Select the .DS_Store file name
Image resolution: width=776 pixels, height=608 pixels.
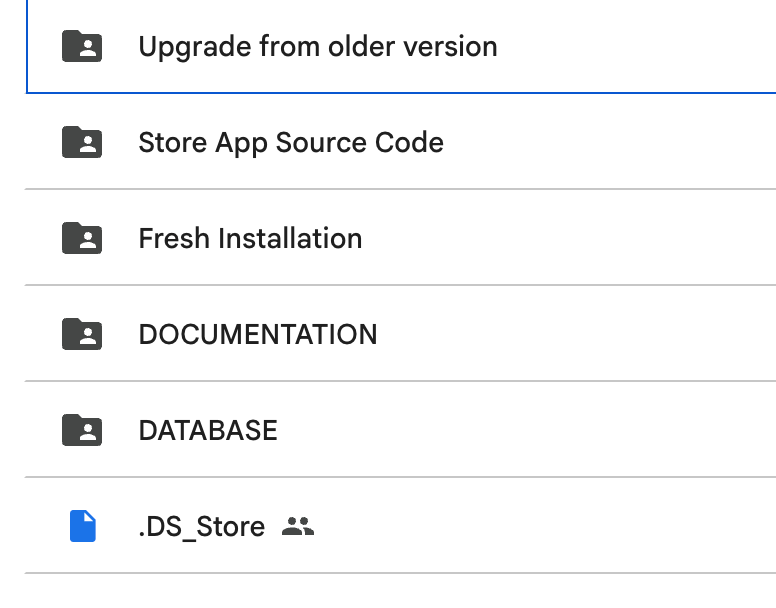[x=202, y=527]
